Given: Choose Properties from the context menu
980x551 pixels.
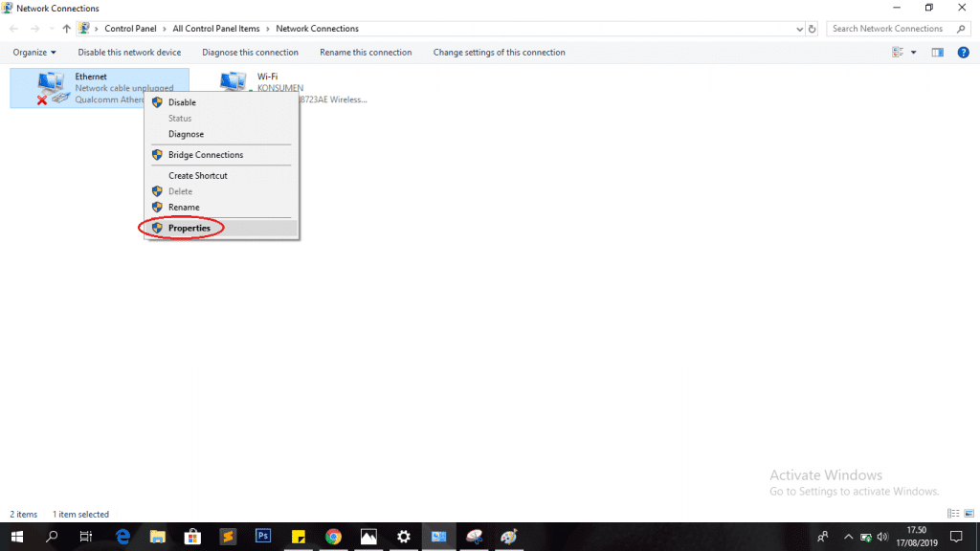Looking at the screenshot, I should coord(189,228).
